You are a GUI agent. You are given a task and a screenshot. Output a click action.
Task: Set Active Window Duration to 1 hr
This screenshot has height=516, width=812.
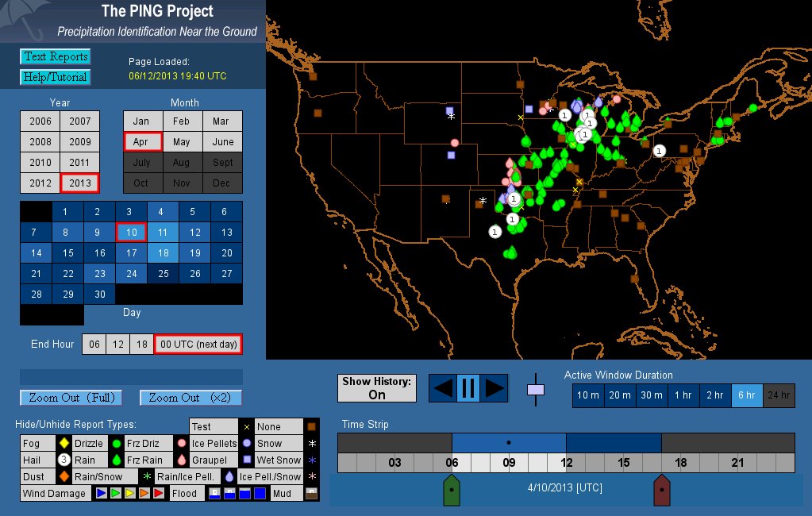683,395
